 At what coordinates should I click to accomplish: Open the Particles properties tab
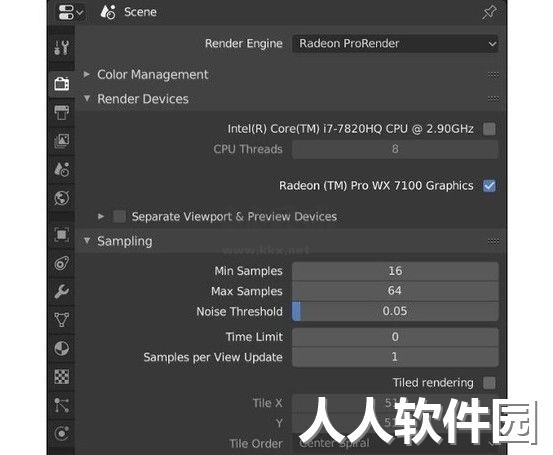(x=62, y=405)
